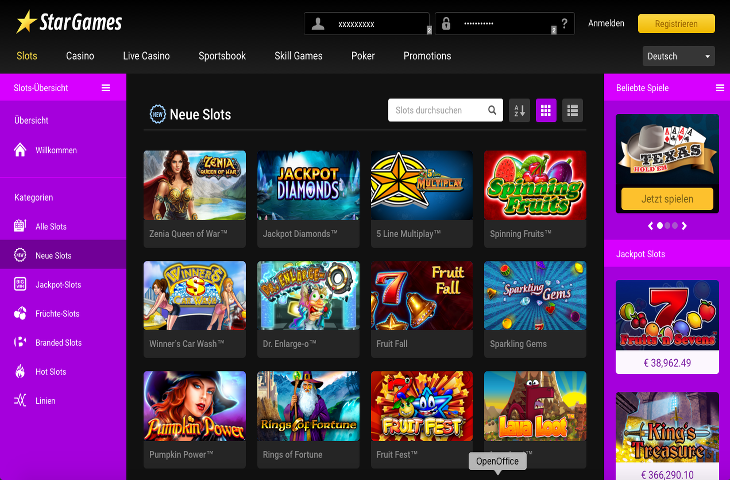Click the Neue Slots sidebar icon

tap(20, 255)
